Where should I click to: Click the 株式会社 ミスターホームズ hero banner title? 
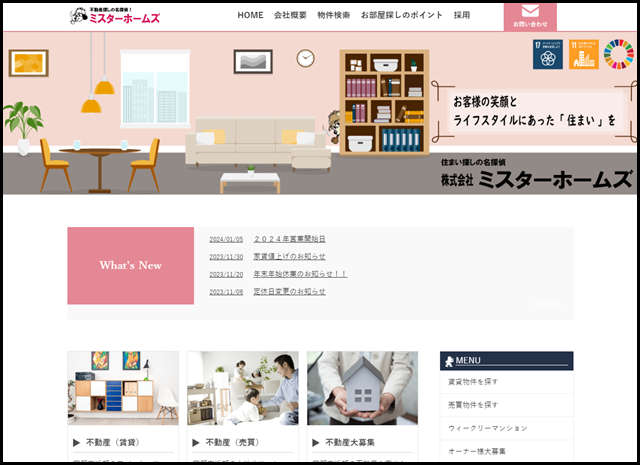(x=536, y=179)
